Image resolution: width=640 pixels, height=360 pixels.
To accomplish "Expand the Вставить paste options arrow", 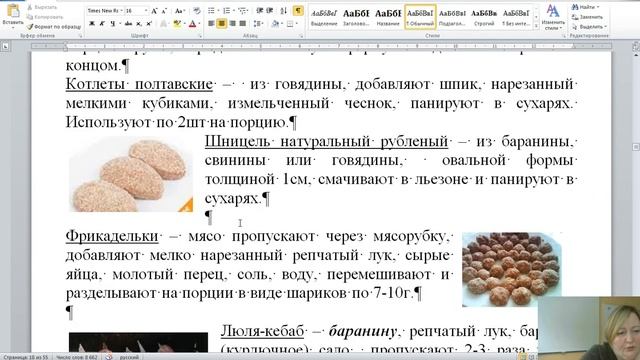I will [13, 28].
